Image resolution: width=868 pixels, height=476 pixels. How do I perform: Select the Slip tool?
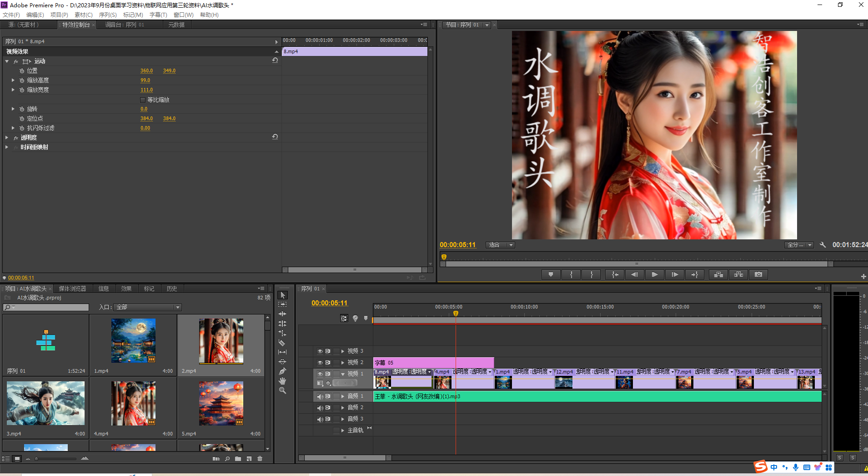coord(282,352)
